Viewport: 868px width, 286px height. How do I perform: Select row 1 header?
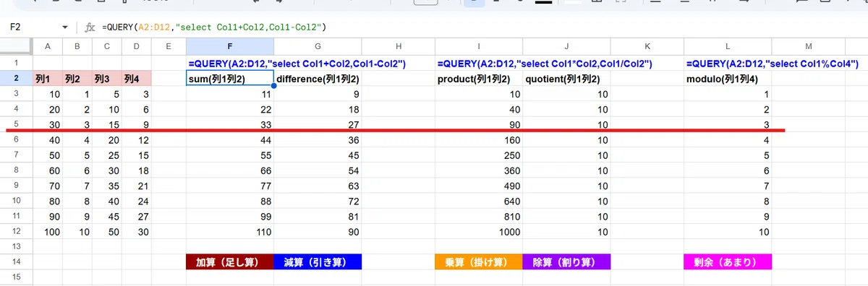click(x=16, y=63)
